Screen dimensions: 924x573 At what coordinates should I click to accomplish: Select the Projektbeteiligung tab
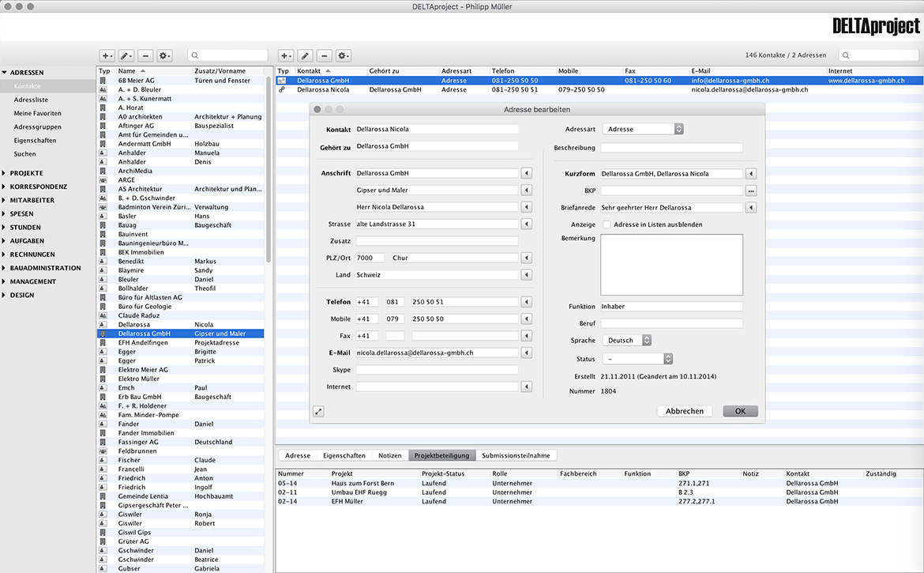coord(442,456)
